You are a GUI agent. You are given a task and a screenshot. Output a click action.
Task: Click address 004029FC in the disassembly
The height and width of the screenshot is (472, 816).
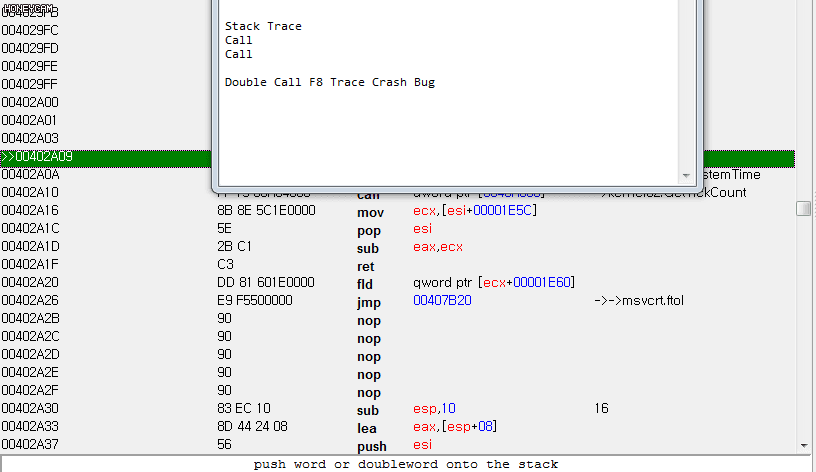point(30,30)
